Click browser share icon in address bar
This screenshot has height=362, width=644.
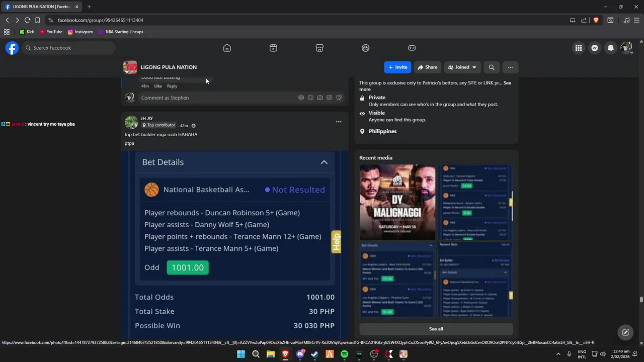(584, 20)
